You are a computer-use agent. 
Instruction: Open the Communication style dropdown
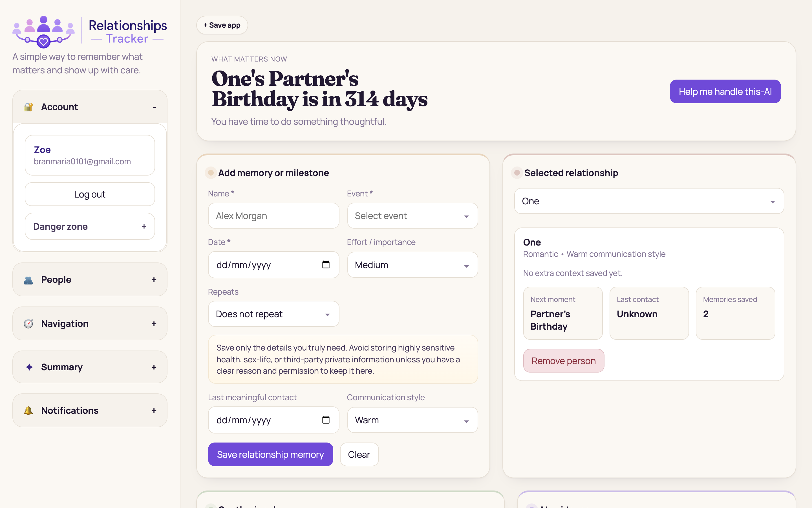pos(412,420)
